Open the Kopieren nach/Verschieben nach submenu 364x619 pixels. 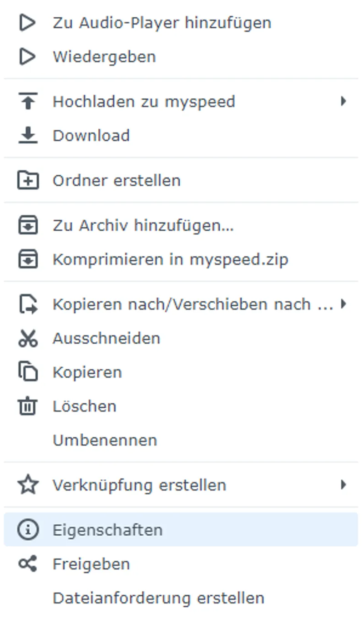pos(344,304)
